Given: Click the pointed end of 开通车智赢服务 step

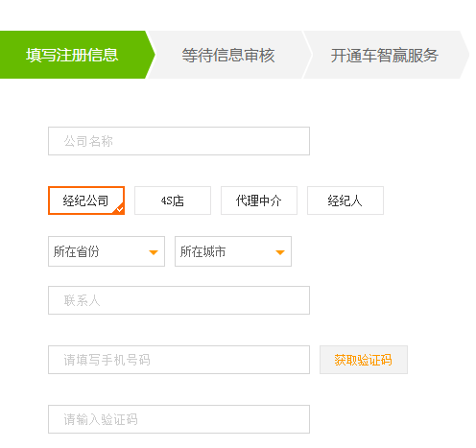Looking at the screenshot, I should pyautogui.click(x=464, y=55).
